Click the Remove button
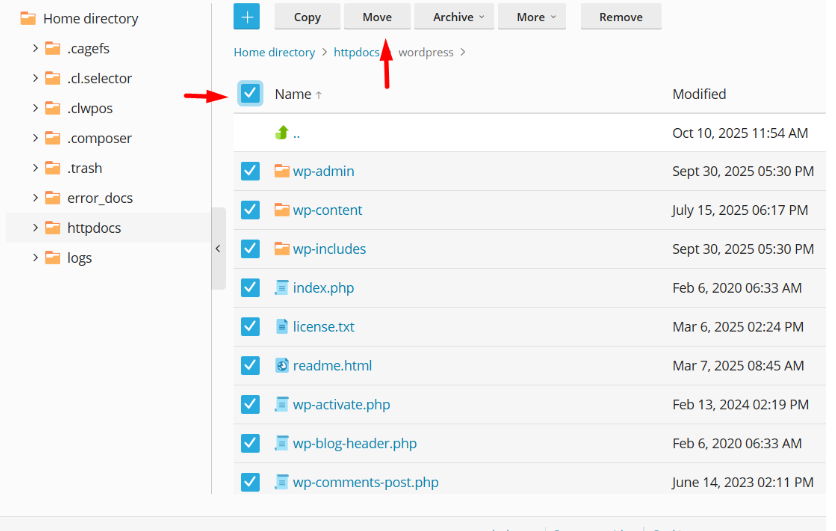 620,17
